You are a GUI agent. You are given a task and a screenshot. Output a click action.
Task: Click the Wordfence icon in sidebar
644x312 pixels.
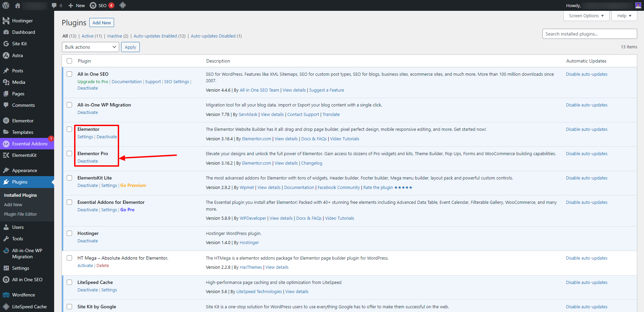[6, 295]
